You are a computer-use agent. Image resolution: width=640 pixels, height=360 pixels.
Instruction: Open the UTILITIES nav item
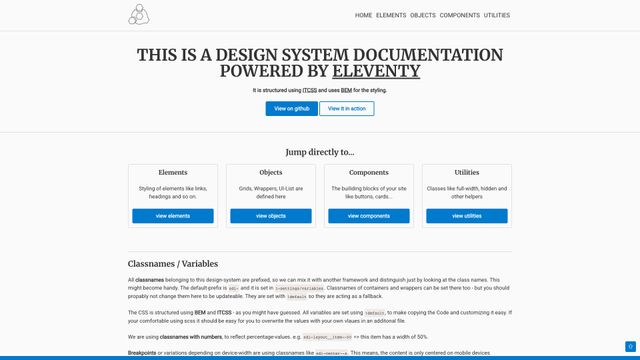pyautogui.click(x=497, y=15)
